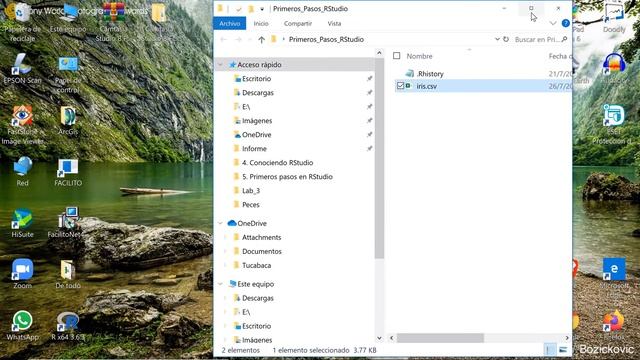
Task: Open Descargas under Acceso rápido
Action: point(258,93)
